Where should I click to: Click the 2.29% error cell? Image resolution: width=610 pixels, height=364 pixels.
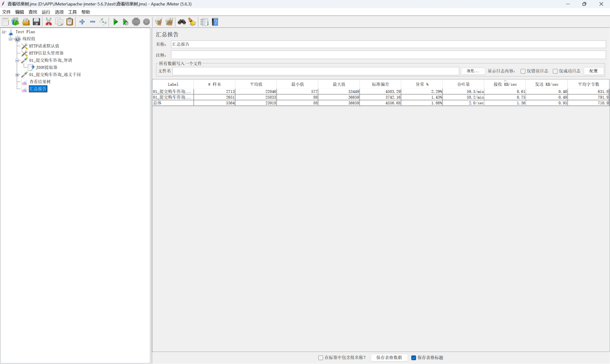pyautogui.click(x=422, y=91)
